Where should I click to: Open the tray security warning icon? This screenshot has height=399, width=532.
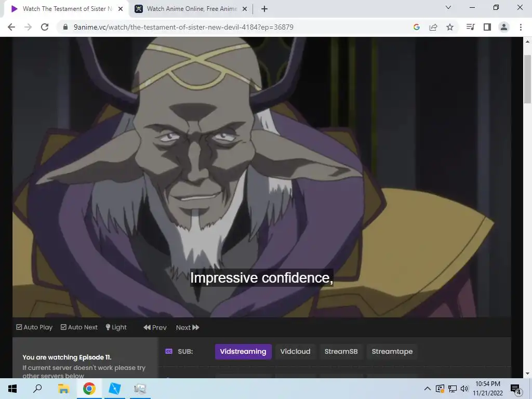440,389
